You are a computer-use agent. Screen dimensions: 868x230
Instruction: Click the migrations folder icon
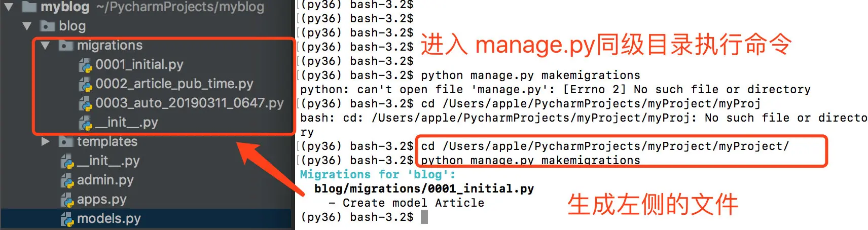click(66, 45)
